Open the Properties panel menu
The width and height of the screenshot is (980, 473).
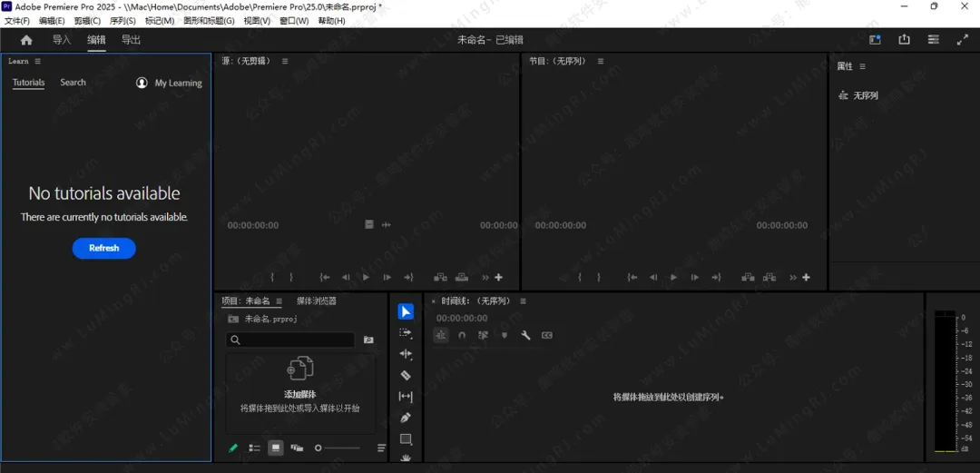pyautogui.click(x=863, y=66)
